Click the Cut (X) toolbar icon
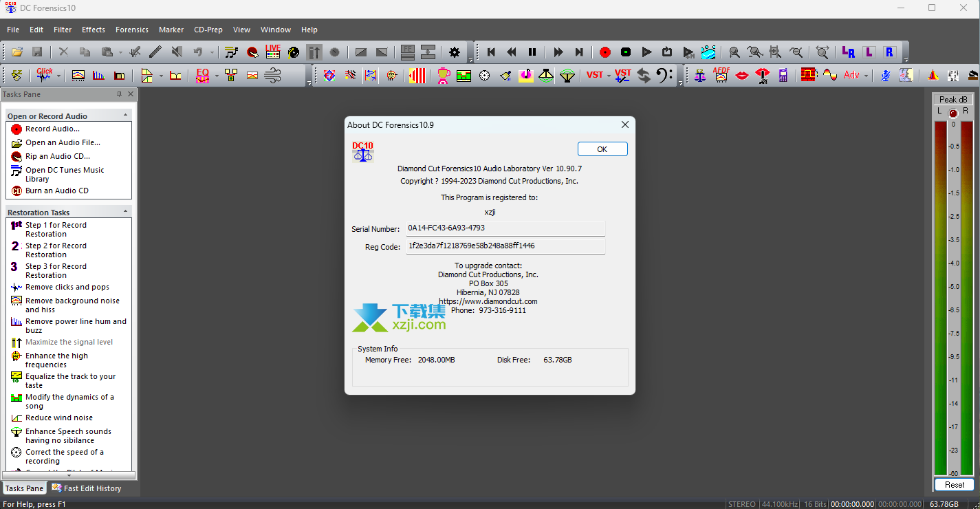Screen dimensions: 980x509 tap(64, 52)
